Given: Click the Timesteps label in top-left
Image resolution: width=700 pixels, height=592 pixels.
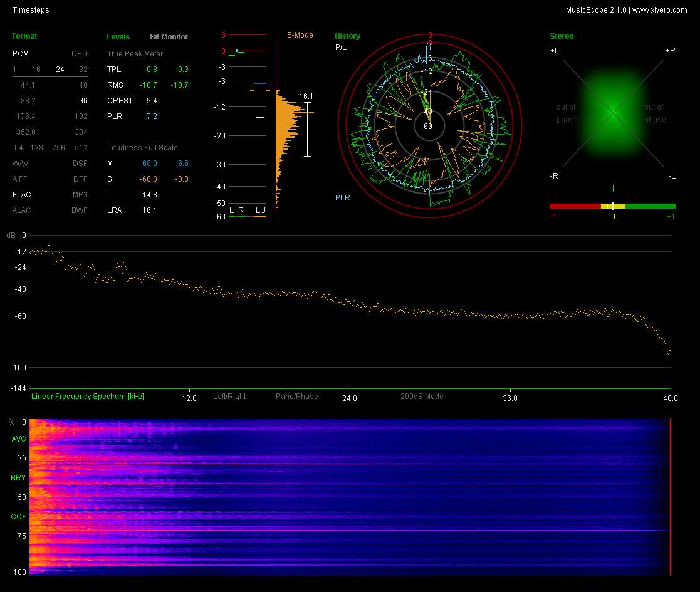Looking at the screenshot, I should point(31,10).
